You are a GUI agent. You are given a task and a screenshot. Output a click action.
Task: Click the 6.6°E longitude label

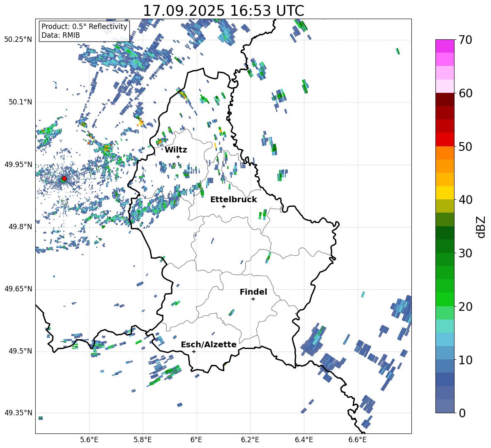click(357, 440)
